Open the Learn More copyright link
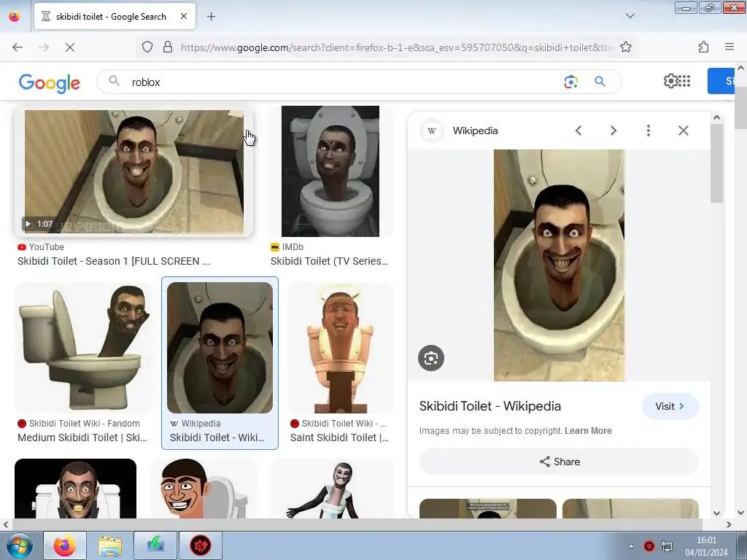Viewport: 747px width, 560px height. [588, 431]
